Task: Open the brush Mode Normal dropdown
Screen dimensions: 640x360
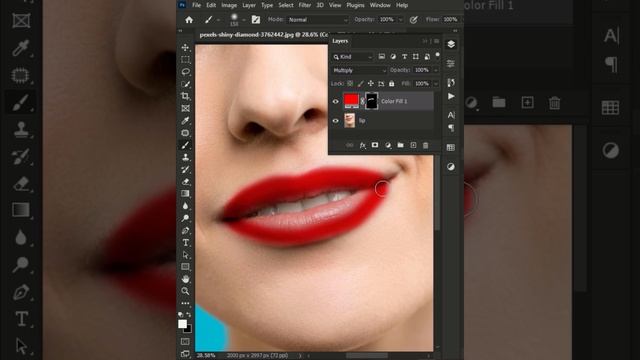Action: click(318, 20)
